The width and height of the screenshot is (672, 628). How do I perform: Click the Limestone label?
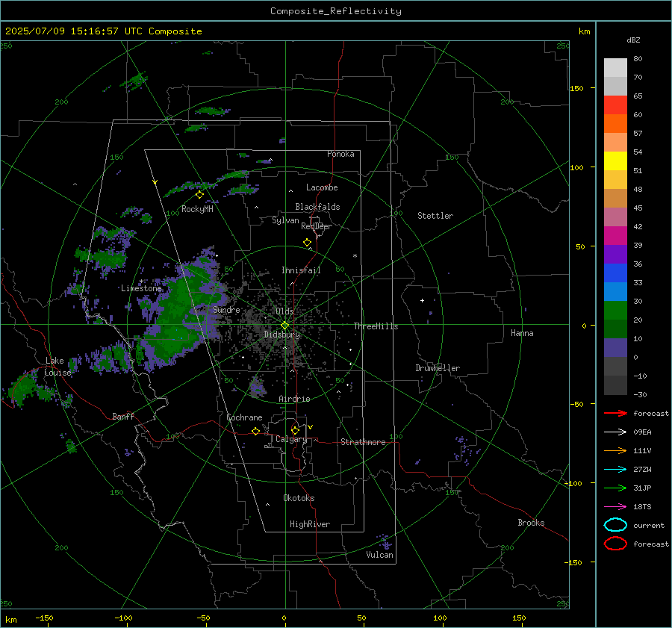coord(141,288)
